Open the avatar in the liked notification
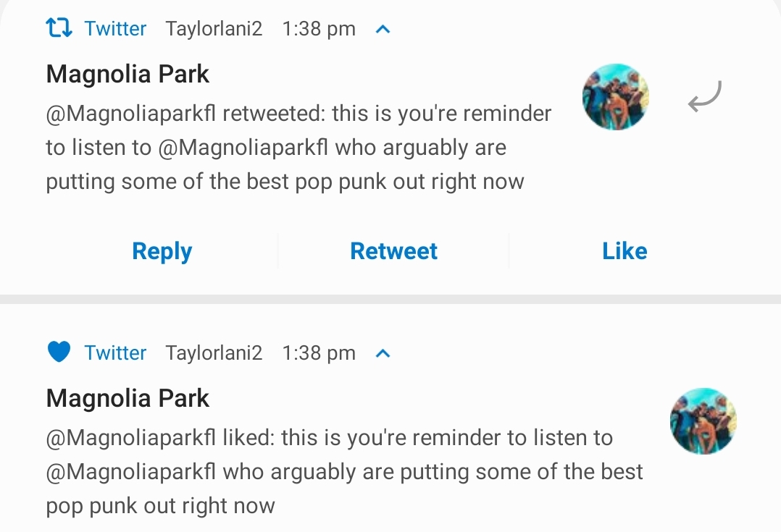The image size is (781, 532). pos(703,421)
